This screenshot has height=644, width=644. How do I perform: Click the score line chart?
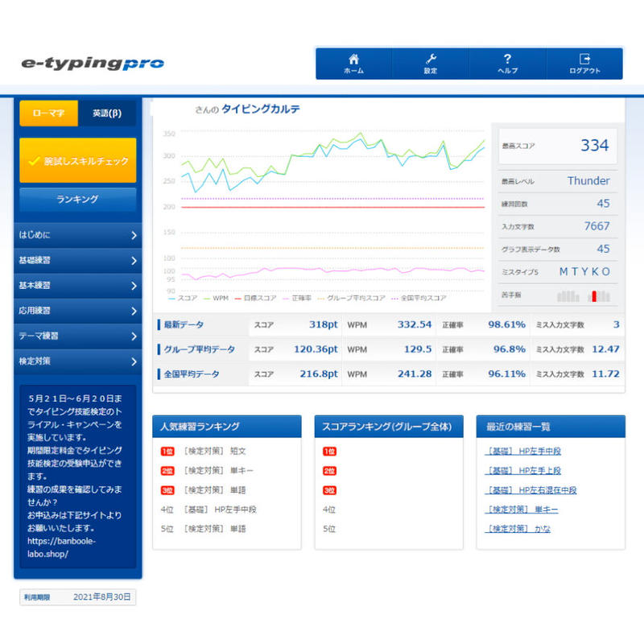[x=332, y=209]
